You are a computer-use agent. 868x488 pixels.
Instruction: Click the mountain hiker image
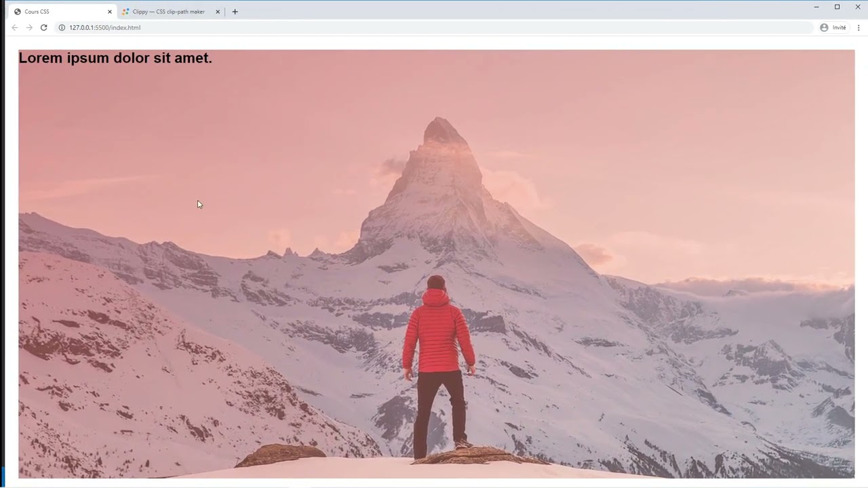pyautogui.click(x=436, y=264)
